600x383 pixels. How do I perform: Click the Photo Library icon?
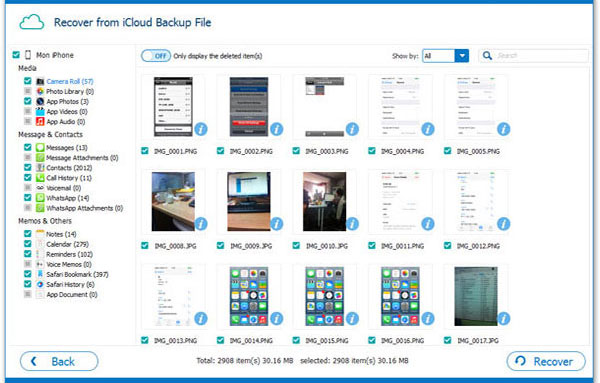click(x=40, y=91)
